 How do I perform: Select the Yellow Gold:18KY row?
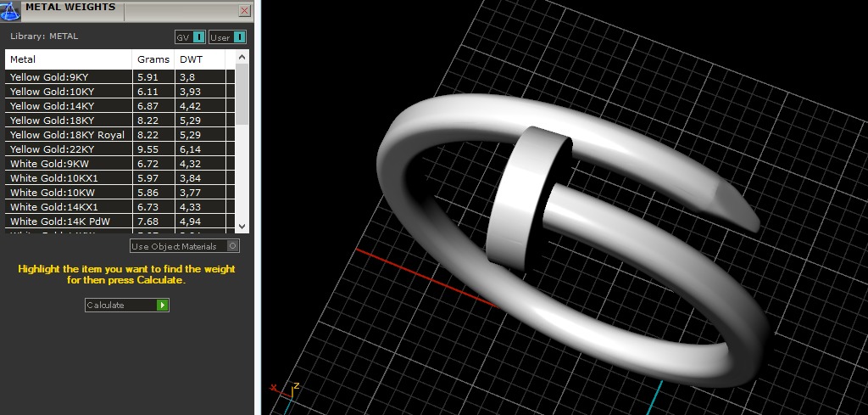tap(120, 121)
